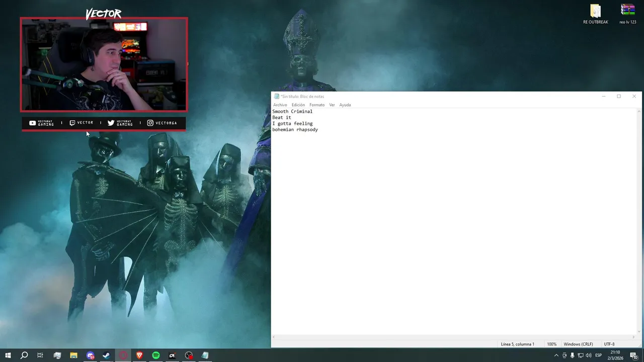Click the 100% zoom status entry
644x362 pixels.
551,344
